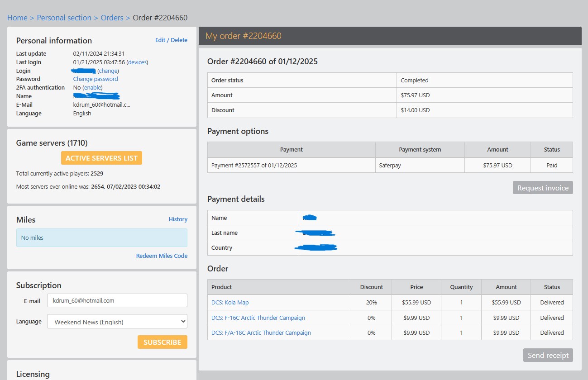Screen dimensions: 588x380
Task: Open DCS: F-16C Arctic Thunder Campaign link
Action: (258, 318)
